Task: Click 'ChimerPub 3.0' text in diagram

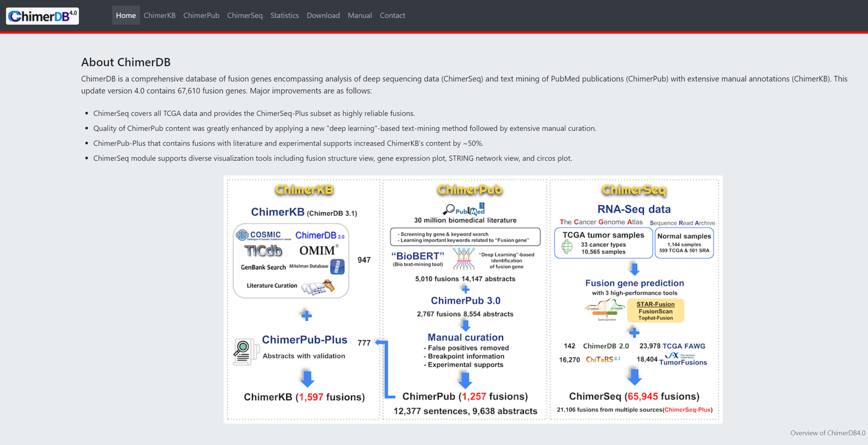Action: pyautogui.click(x=465, y=301)
